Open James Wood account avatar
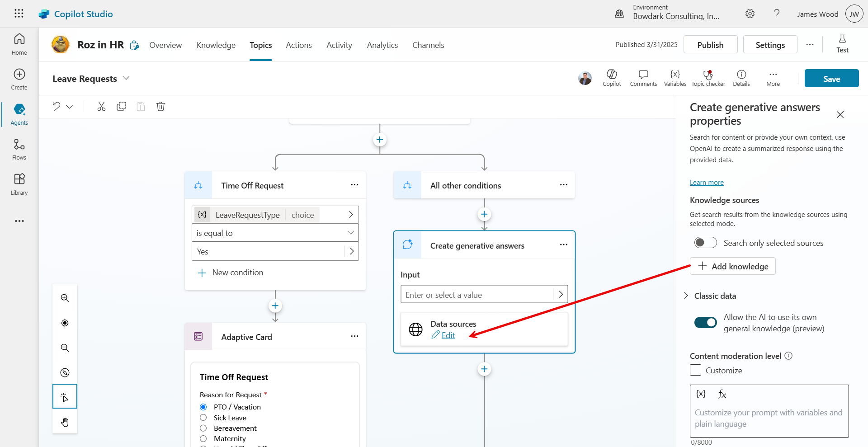Screen dimensions: 868x447 (x=854, y=14)
